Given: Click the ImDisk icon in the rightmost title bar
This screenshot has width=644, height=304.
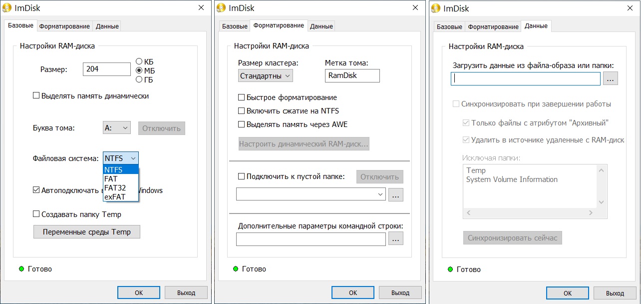Looking at the screenshot, I should point(436,8).
